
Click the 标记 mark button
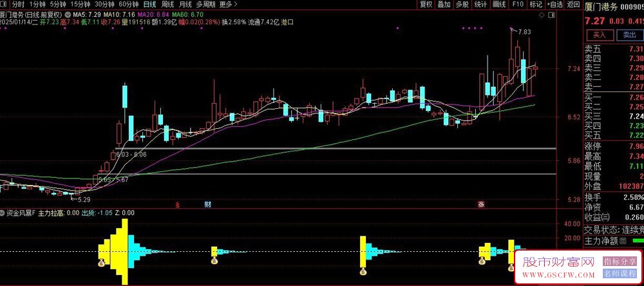536,5
